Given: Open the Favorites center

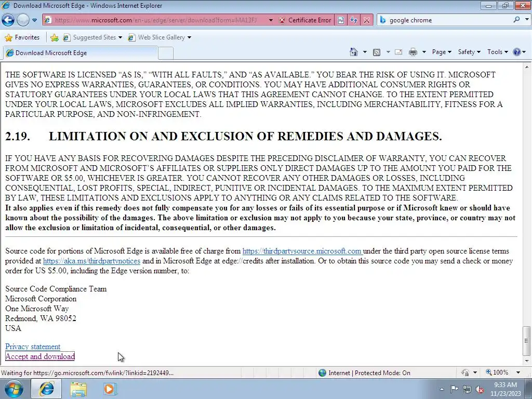Looking at the screenshot, I should point(22,37).
